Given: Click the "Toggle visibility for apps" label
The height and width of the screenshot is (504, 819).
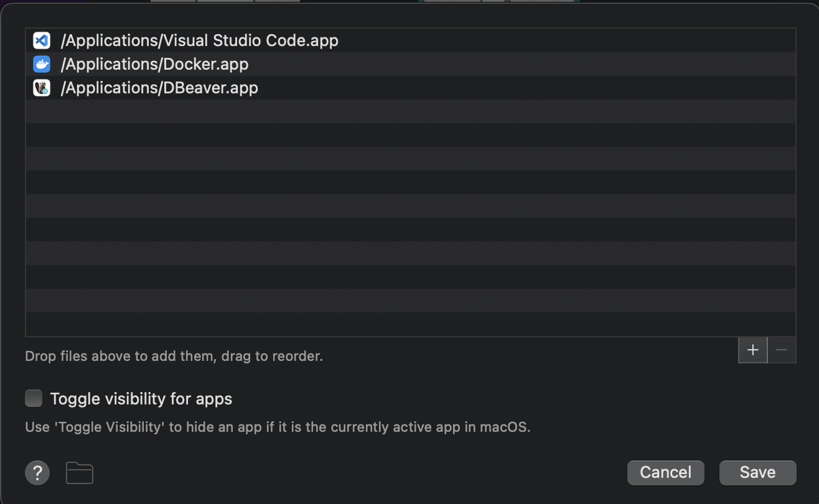Looking at the screenshot, I should click(141, 399).
